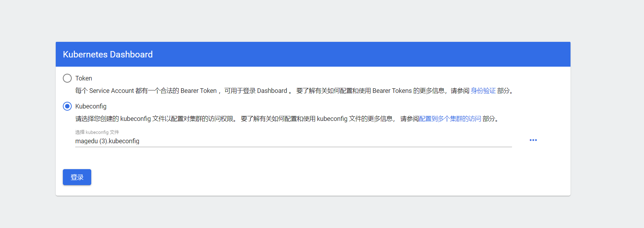Viewport: 644px width, 228px height.
Task: Click the Kubeconfig option label text
Action: 91,106
